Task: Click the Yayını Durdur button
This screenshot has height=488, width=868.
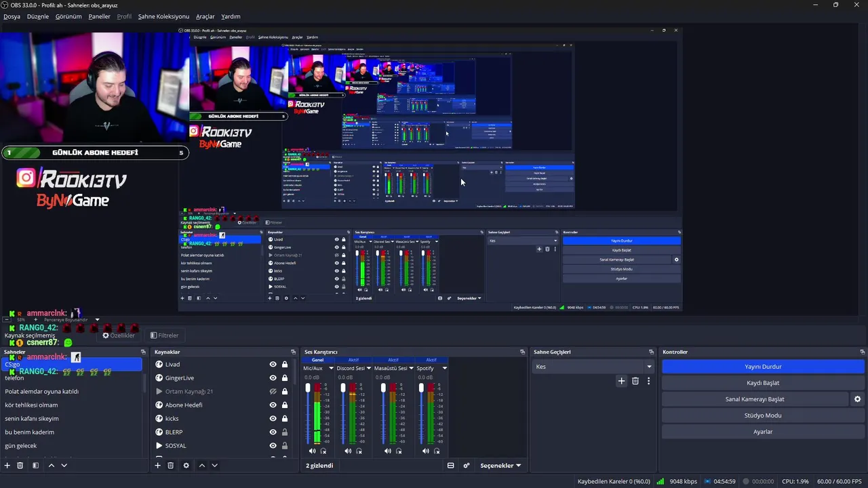Action: point(763,367)
